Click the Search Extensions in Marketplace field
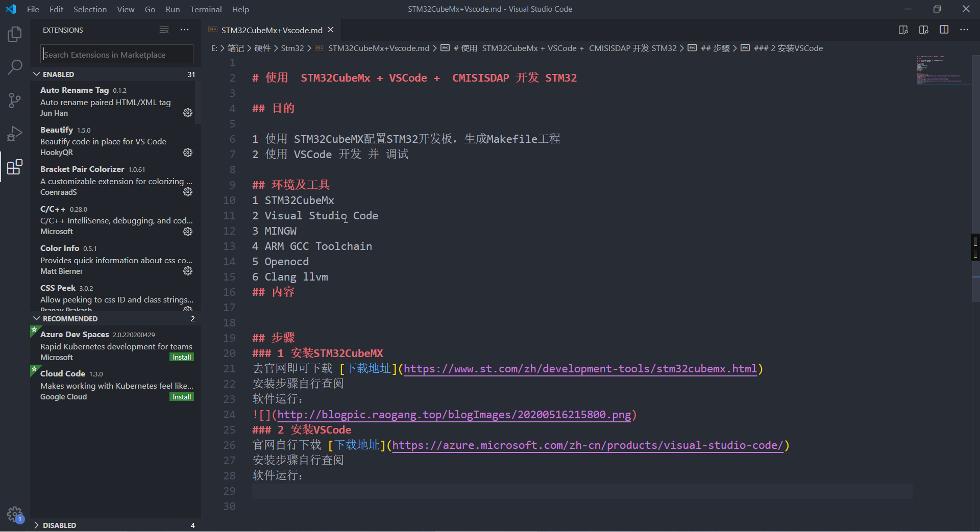 click(x=116, y=54)
